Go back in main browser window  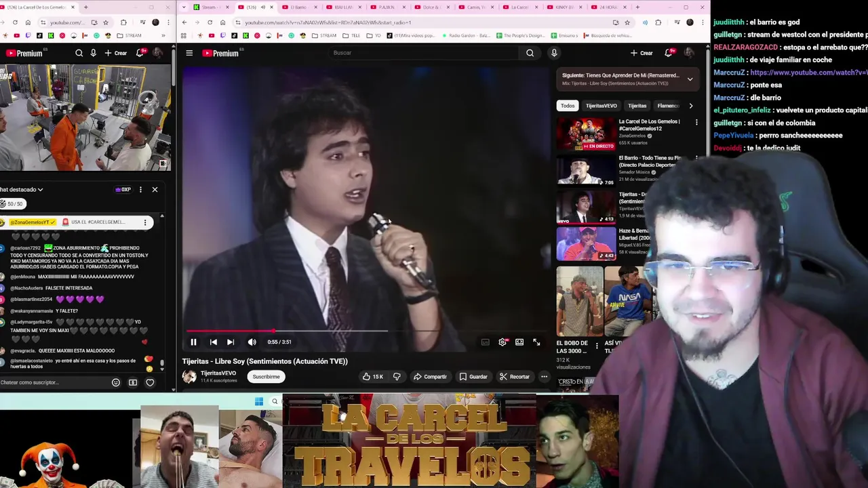[184, 22]
